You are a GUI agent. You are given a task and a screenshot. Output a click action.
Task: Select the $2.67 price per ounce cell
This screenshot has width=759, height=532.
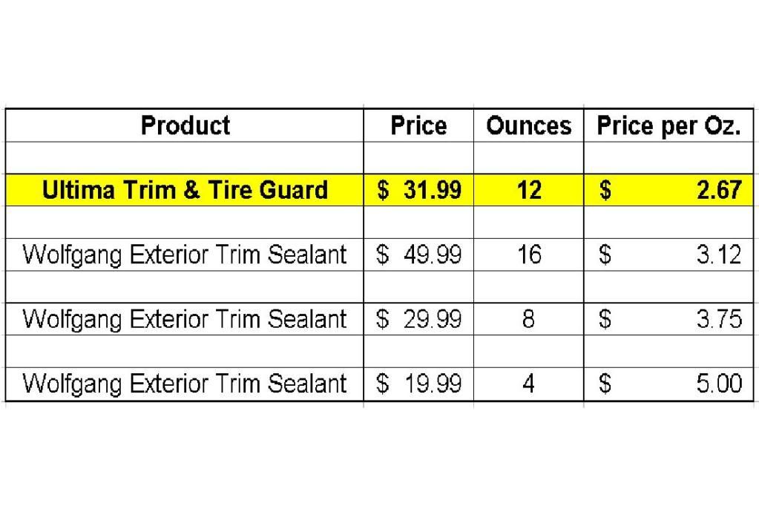tap(668, 190)
